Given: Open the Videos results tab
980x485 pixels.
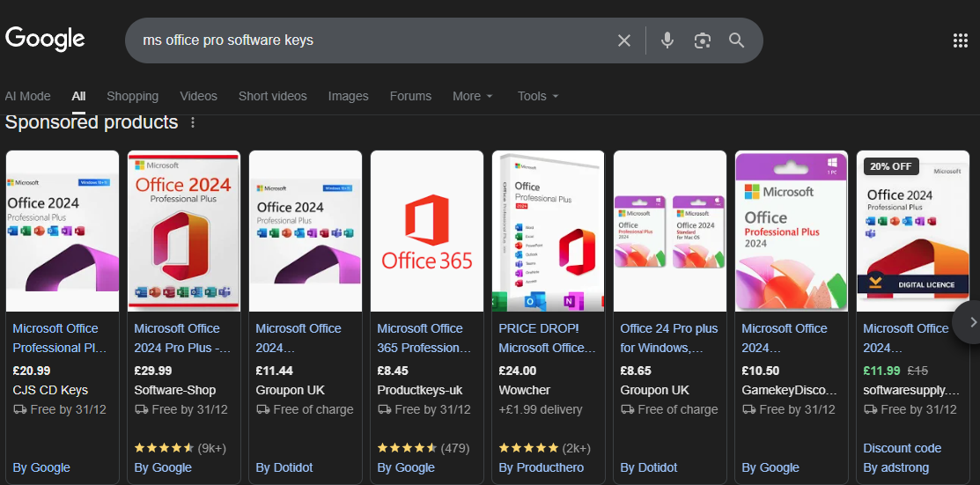Looking at the screenshot, I should (x=198, y=96).
